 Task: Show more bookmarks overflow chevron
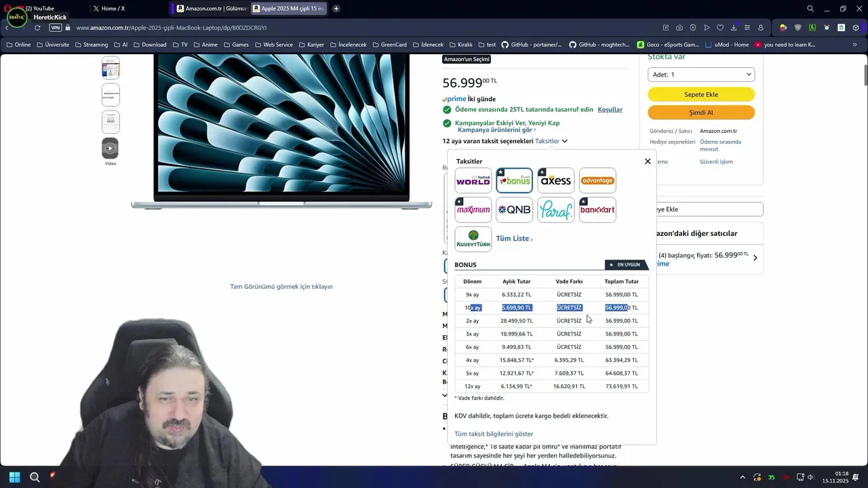point(855,45)
